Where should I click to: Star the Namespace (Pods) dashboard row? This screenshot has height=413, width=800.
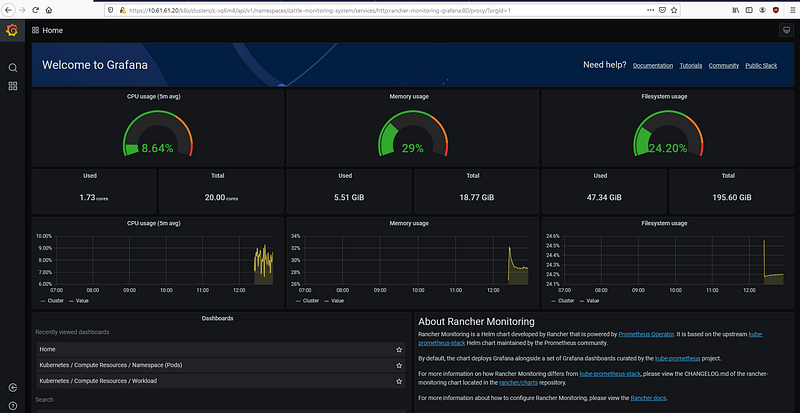399,366
